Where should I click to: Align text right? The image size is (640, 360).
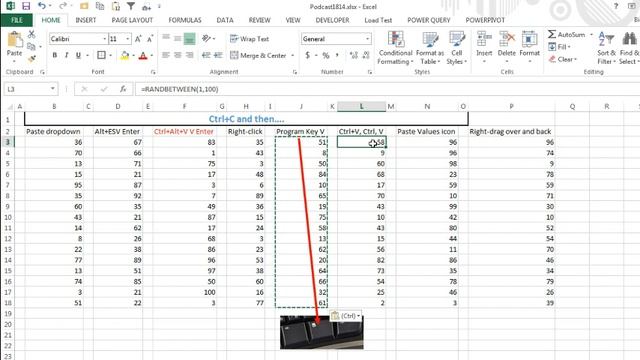189,55
